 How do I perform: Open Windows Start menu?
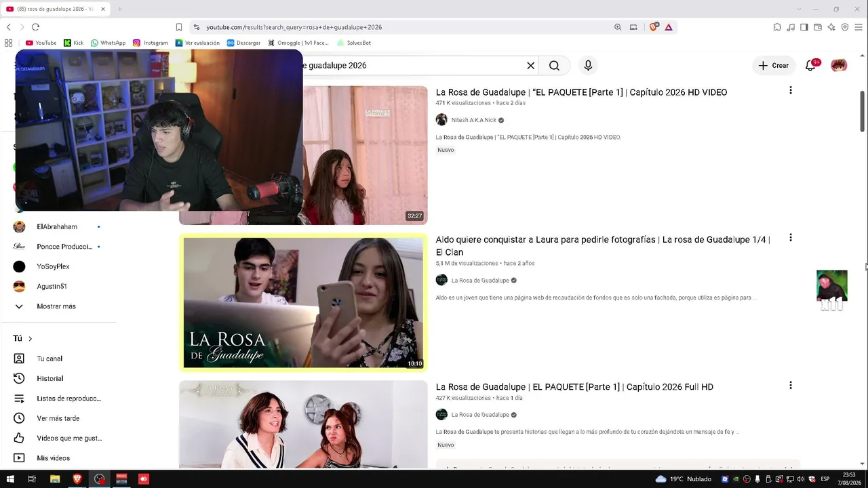(10, 479)
